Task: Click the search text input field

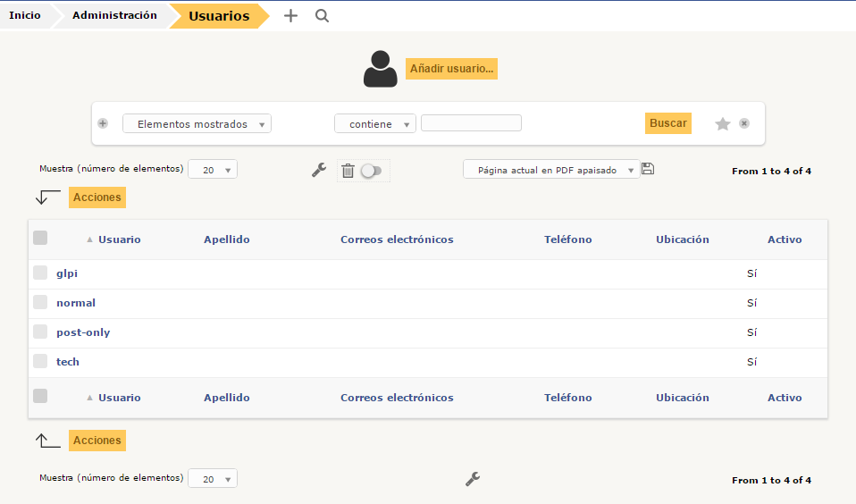Action: (471, 123)
